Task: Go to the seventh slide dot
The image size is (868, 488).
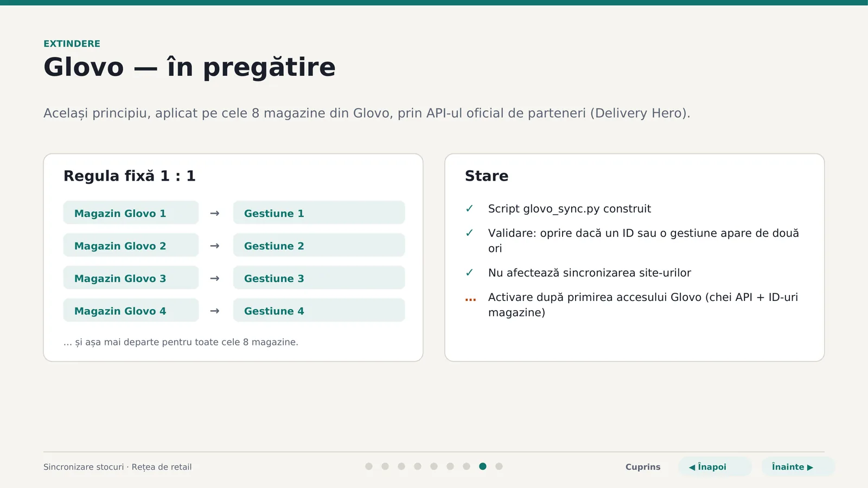Action: [467, 466]
